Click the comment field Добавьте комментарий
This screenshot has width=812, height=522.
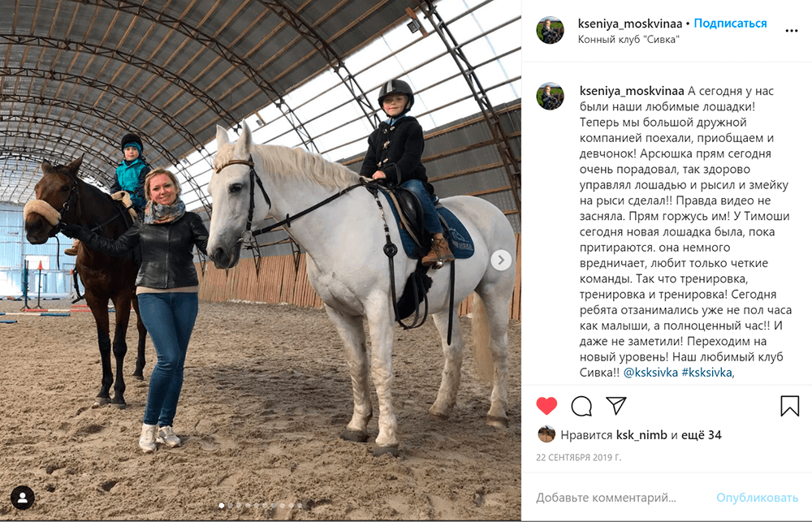[x=606, y=498]
